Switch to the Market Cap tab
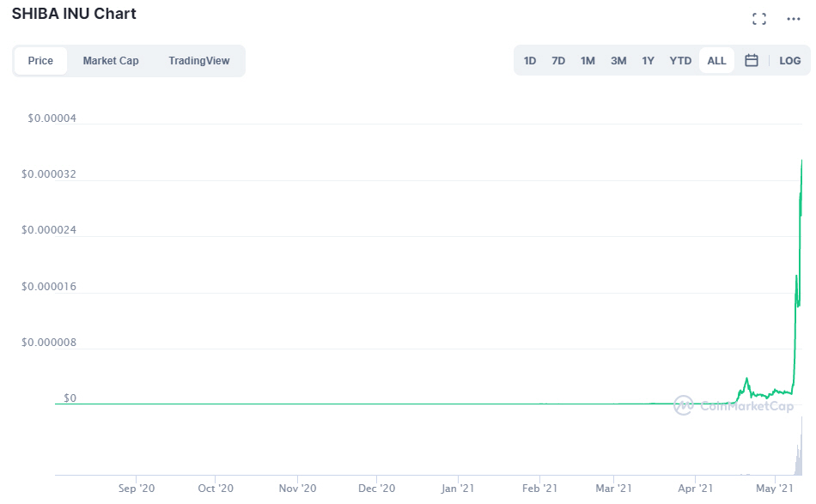Image resolution: width=816 pixels, height=504 pixels. click(x=111, y=61)
